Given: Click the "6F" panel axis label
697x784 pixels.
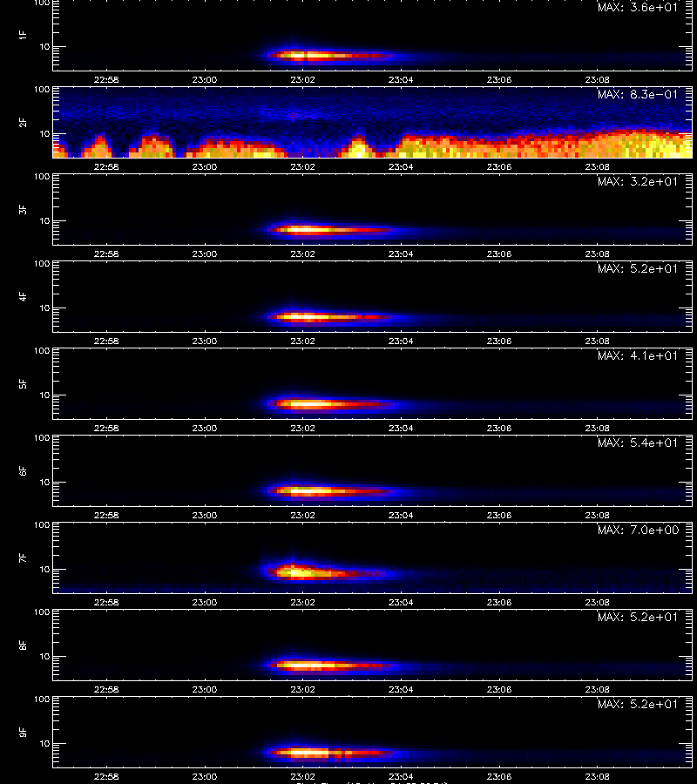Looking at the screenshot, I should point(23,470).
